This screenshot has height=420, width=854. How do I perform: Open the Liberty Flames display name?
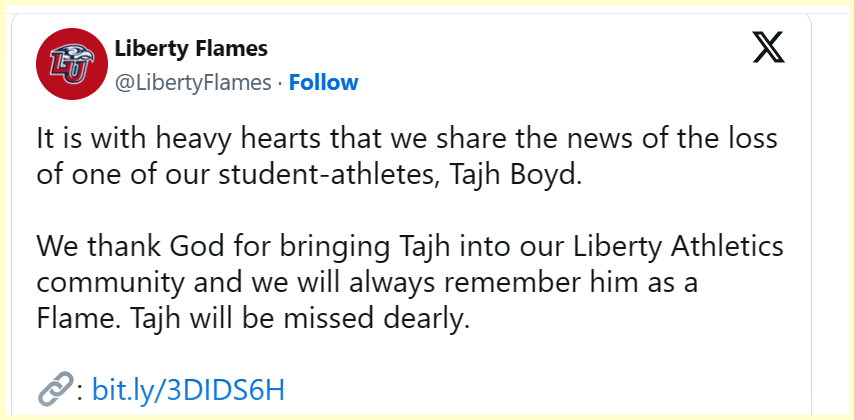pos(191,48)
